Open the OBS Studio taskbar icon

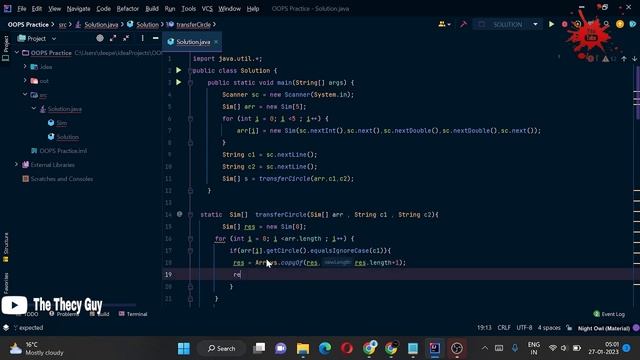tap(457, 348)
